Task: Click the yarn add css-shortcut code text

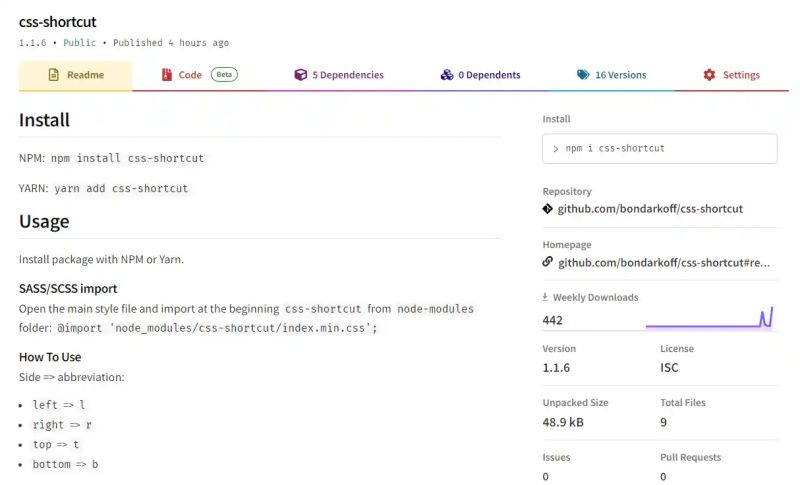Action: [121, 188]
